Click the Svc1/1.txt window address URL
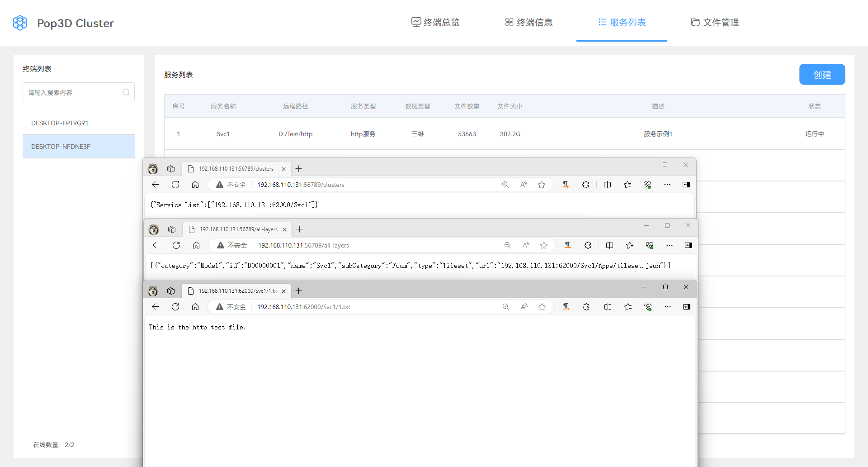Viewport: 868px width, 467px height. [x=304, y=307]
